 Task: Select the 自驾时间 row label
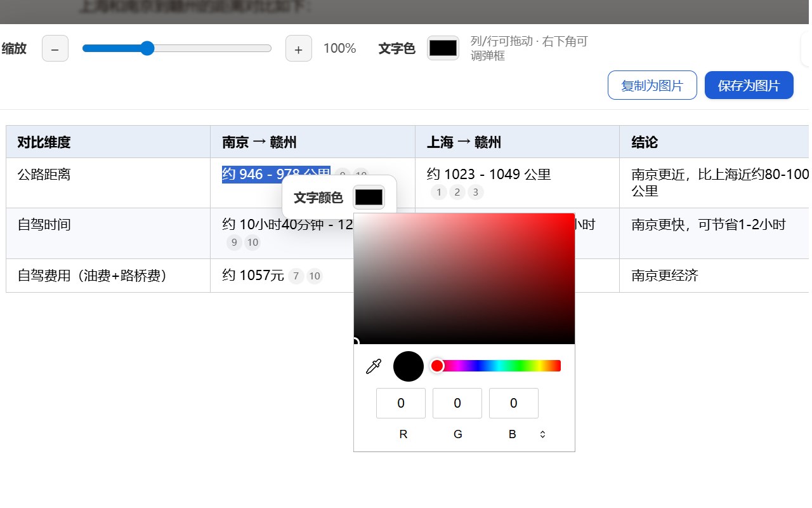[44, 224]
